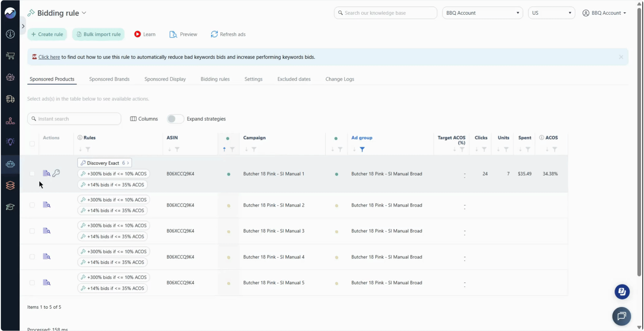644x331 pixels.
Task: Dismiss the blue info banner
Action: [621, 57]
